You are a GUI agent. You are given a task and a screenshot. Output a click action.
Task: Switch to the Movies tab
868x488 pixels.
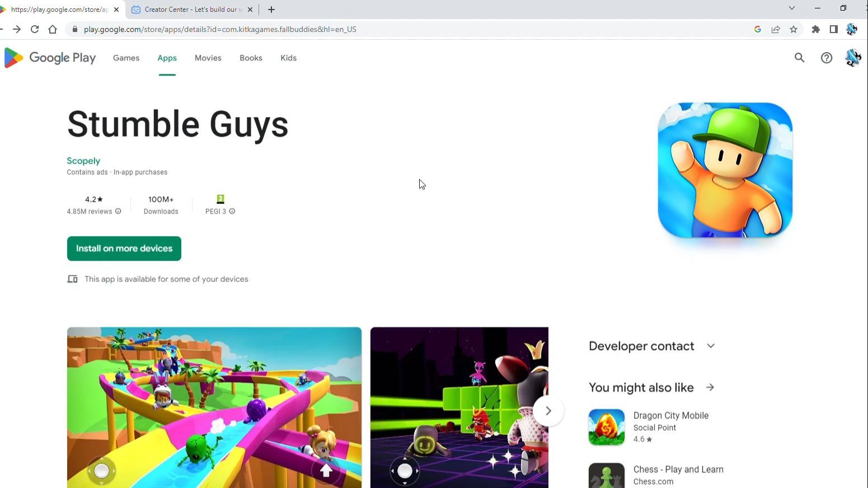pyautogui.click(x=208, y=58)
